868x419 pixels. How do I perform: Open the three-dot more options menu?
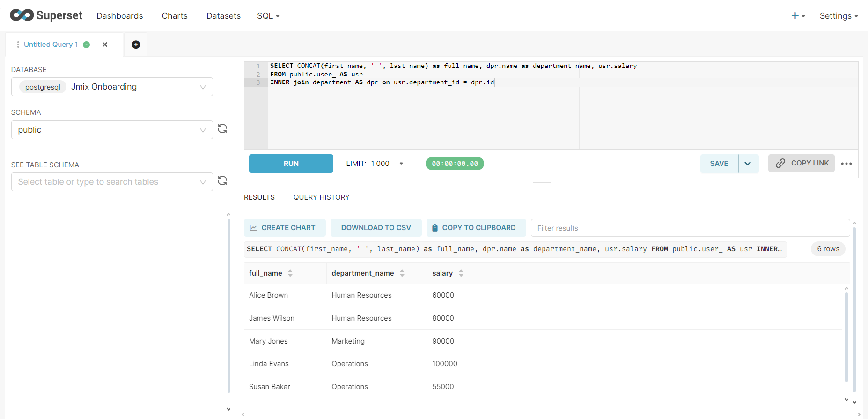846,164
